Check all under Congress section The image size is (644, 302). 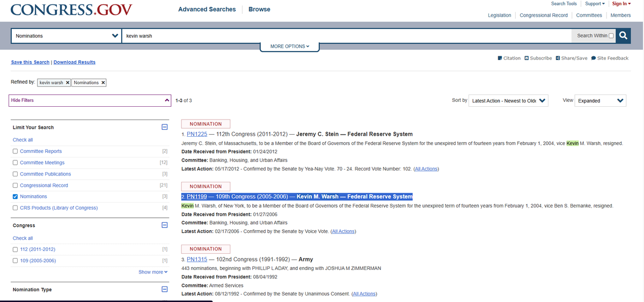click(x=23, y=238)
